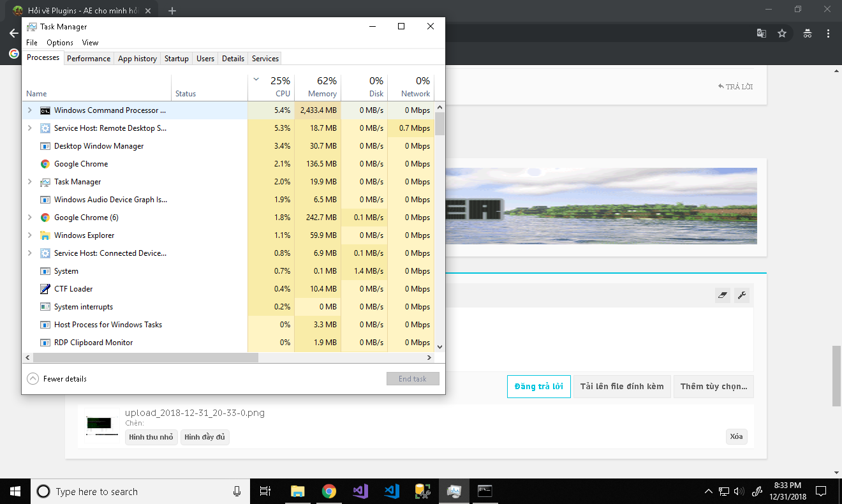Sort processes by the CPU column header
This screenshot has width=842, height=504.
[271, 87]
